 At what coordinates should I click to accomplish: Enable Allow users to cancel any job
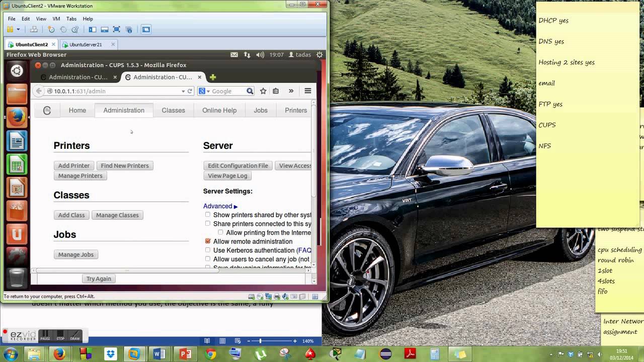[x=207, y=259]
